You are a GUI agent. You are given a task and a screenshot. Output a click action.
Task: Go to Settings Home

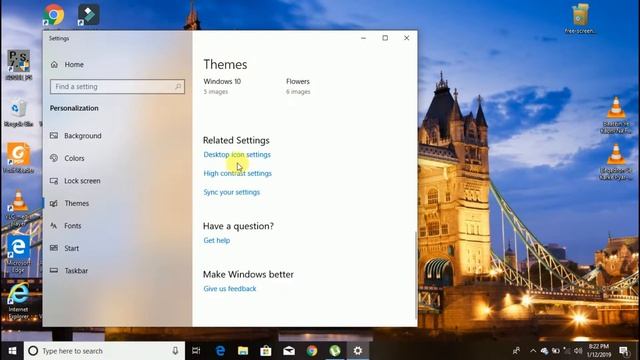[67, 64]
